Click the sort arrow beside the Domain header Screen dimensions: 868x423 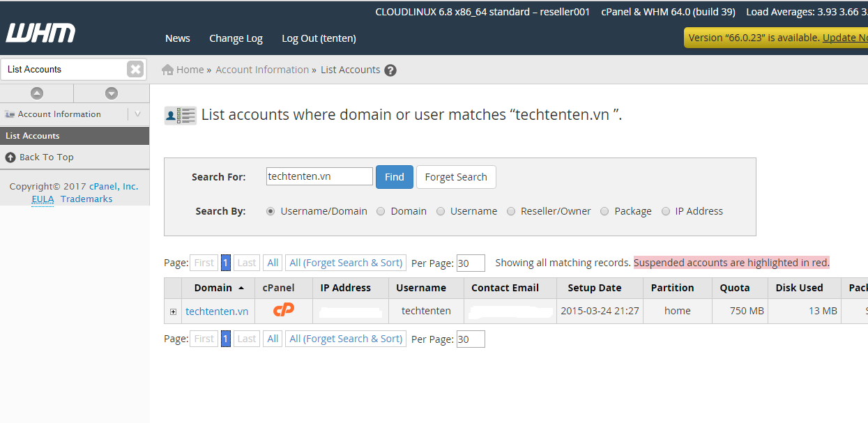[x=241, y=288]
